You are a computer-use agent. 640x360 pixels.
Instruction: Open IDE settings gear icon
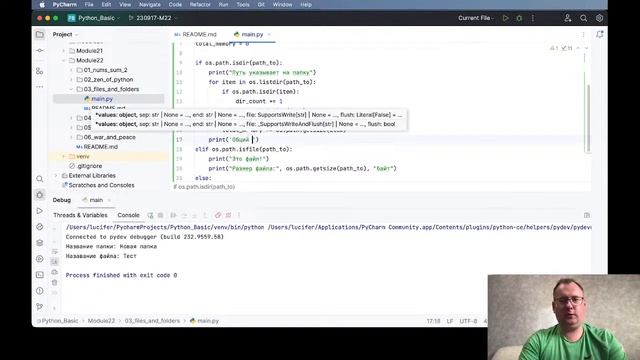pyautogui.click(x=599, y=18)
